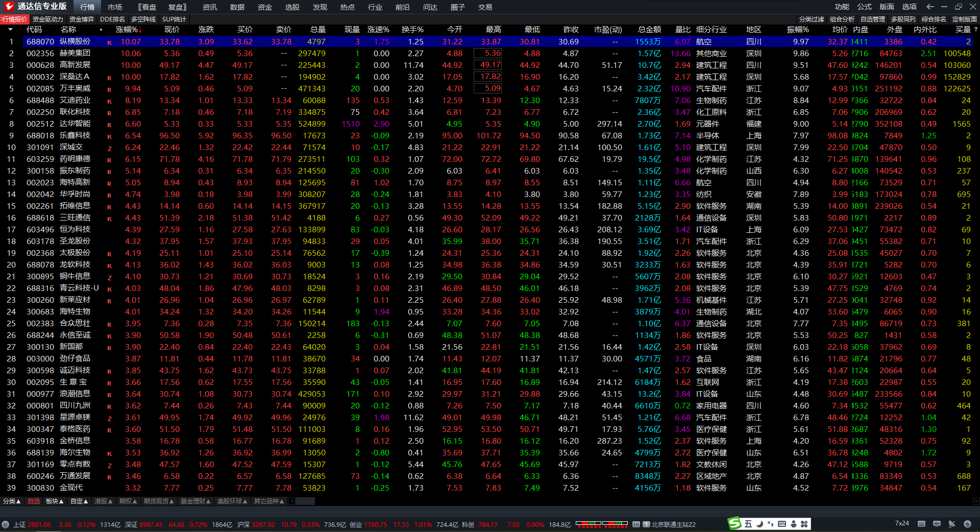The image size is (980, 532).
Task: Click the left scroll arrow after 其它品种
Action: click(292, 501)
